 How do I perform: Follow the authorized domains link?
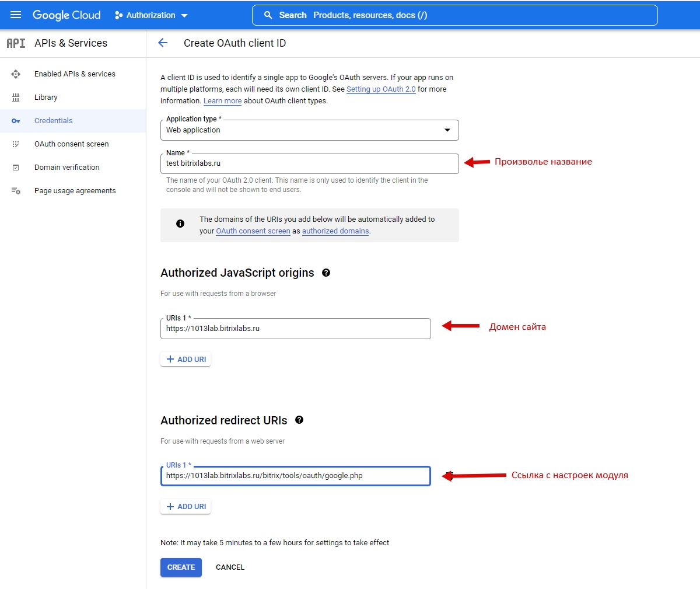[335, 231]
